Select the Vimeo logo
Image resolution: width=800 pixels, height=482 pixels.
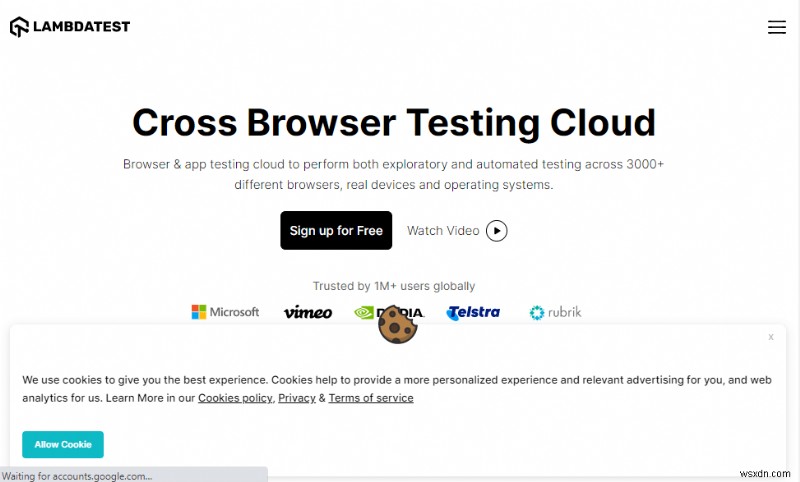(308, 312)
